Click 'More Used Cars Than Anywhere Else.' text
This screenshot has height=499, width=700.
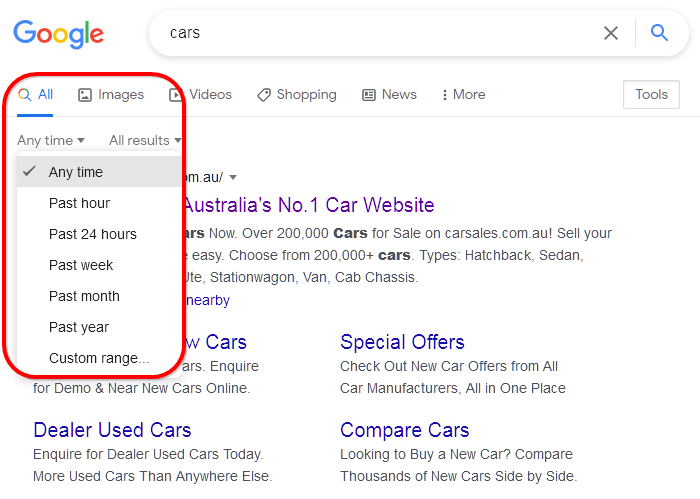[x=153, y=476]
